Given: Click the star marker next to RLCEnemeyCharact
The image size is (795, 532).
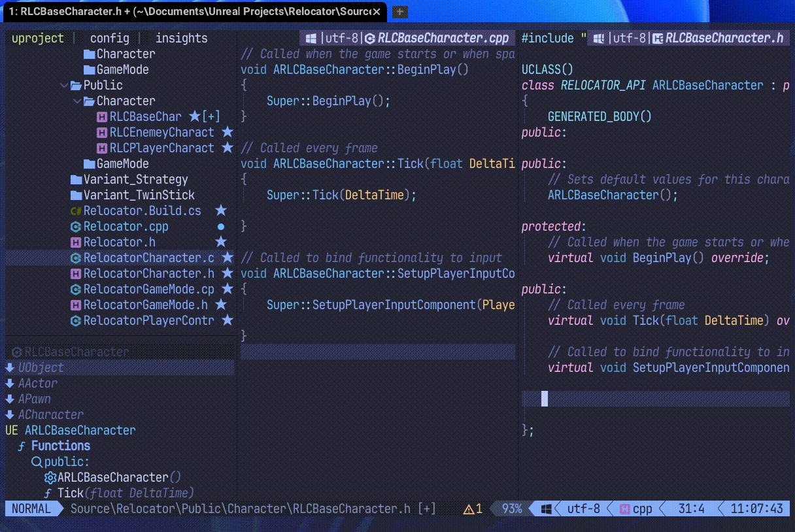Looking at the screenshot, I should [x=227, y=132].
